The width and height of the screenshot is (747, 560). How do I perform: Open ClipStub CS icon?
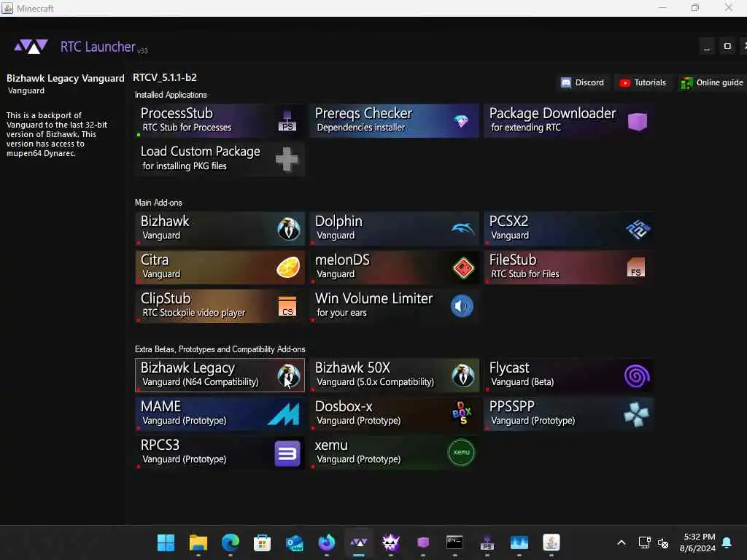287,306
